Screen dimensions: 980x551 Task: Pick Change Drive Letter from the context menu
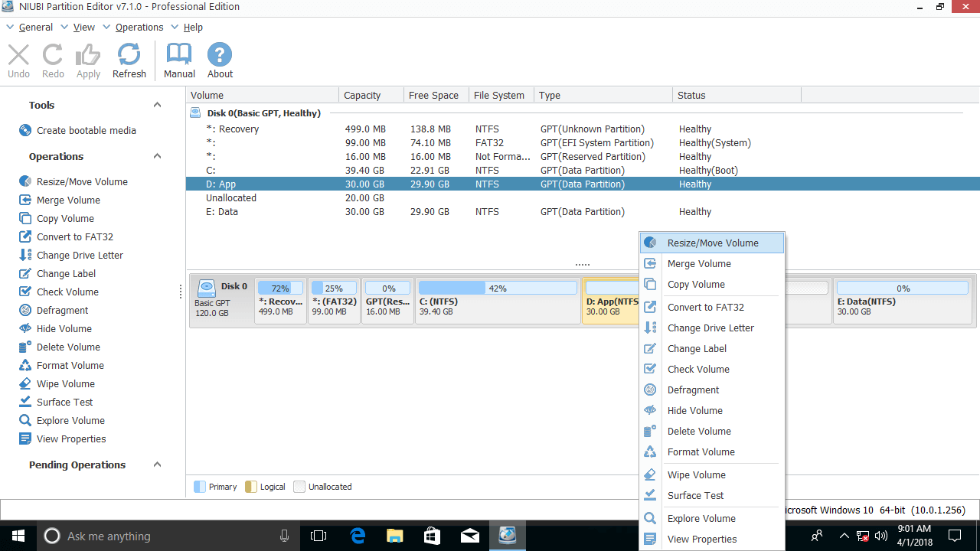[x=712, y=328]
